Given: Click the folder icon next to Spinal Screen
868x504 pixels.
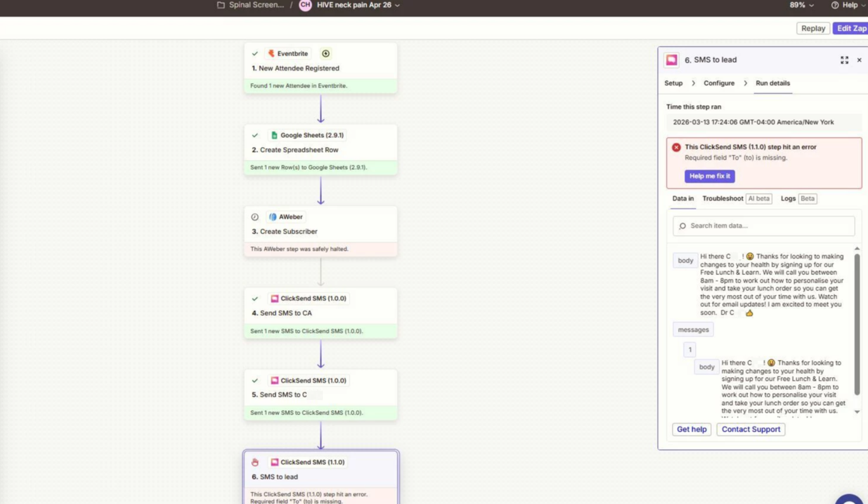Looking at the screenshot, I should [x=221, y=5].
